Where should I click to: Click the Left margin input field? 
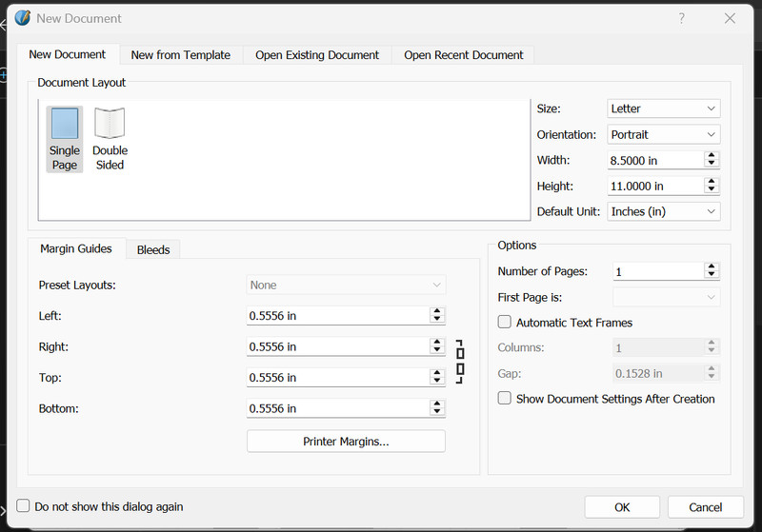point(337,316)
